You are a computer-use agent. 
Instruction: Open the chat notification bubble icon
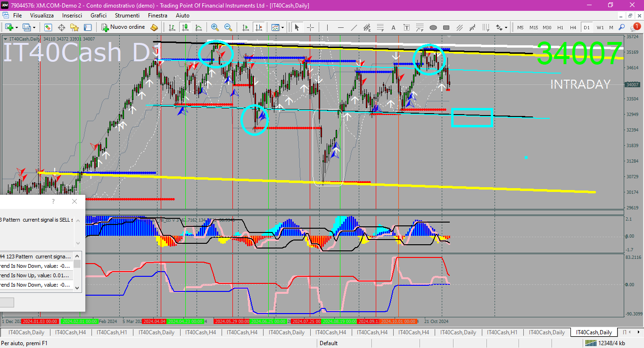[636, 27]
